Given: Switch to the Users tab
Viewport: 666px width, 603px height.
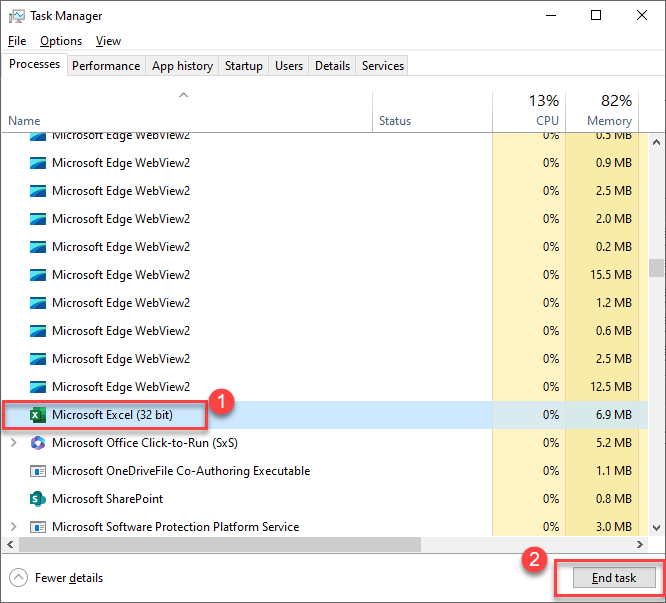Looking at the screenshot, I should 289,66.
